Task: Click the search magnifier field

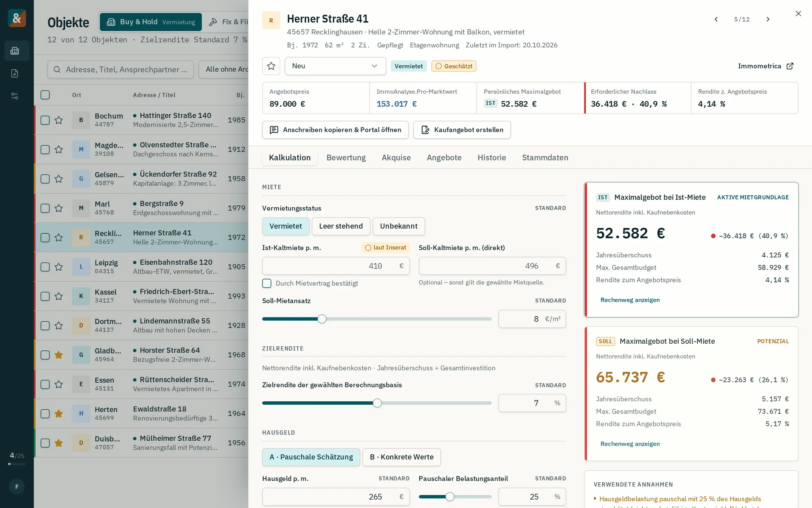Action: (121, 69)
